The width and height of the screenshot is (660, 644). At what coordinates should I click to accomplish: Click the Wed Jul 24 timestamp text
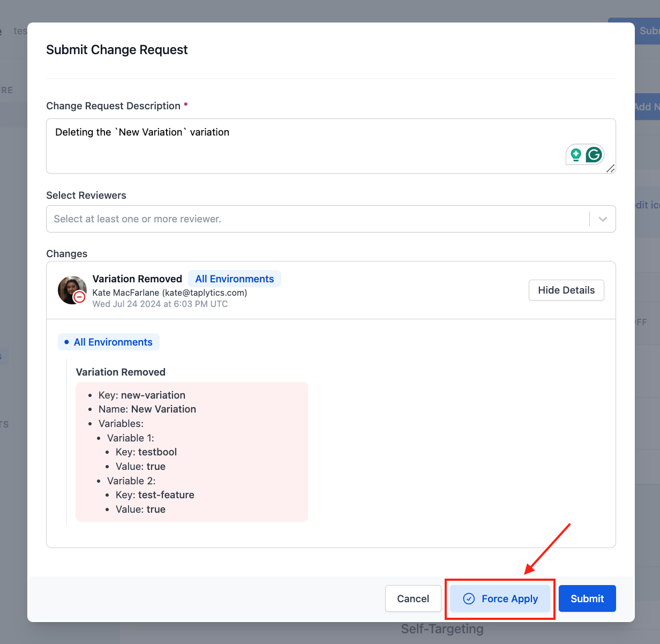tap(160, 304)
